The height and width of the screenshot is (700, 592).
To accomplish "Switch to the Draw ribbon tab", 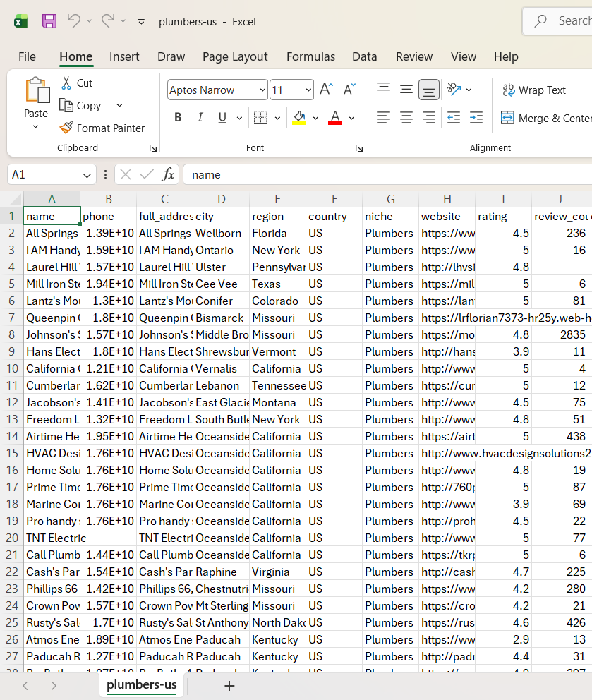I will [171, 56].
